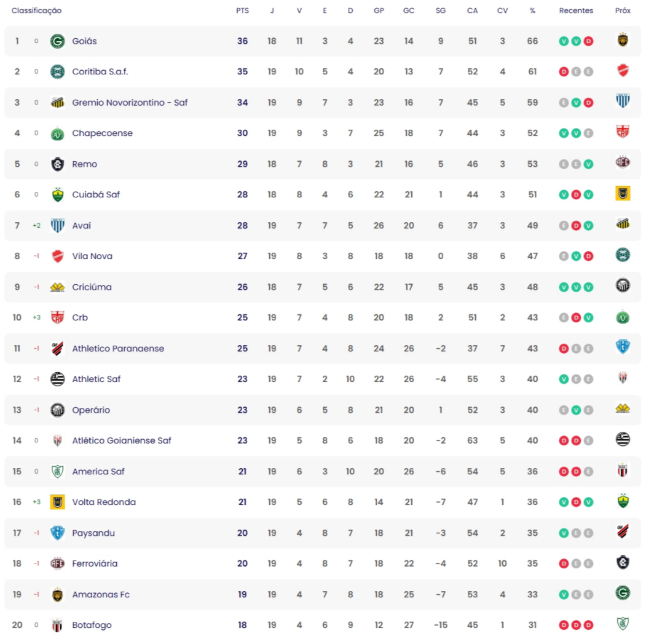Click Botafogo's first red D result badge

tap(564, 625)
